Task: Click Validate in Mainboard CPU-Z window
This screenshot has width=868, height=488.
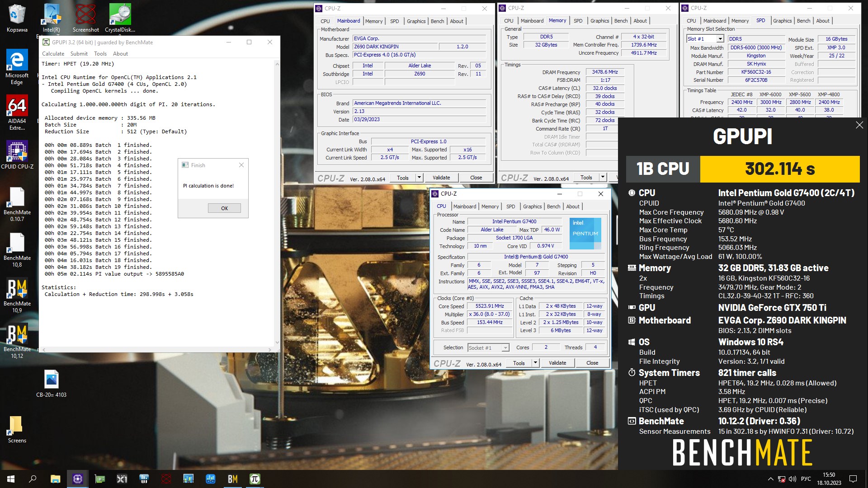Action: 441,178
